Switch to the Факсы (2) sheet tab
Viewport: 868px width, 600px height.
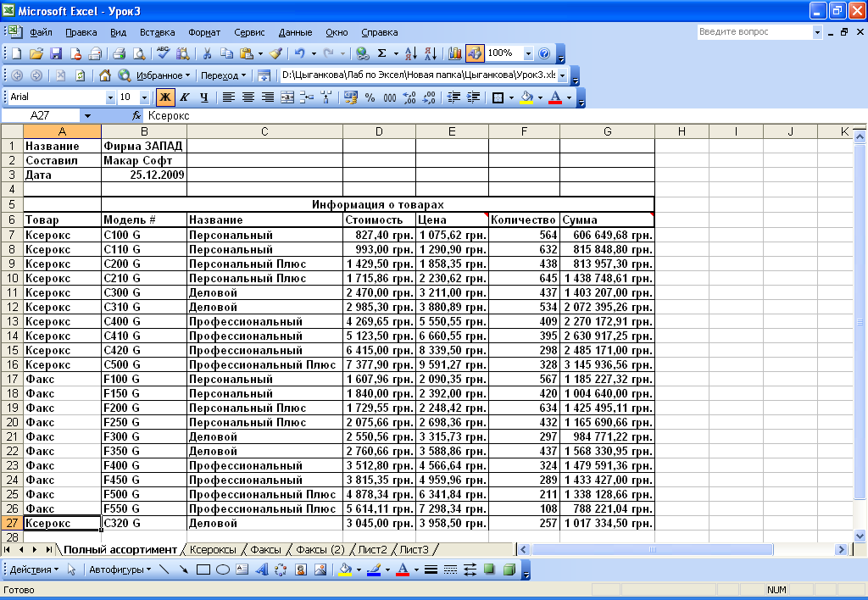click(x=320, y=550)
